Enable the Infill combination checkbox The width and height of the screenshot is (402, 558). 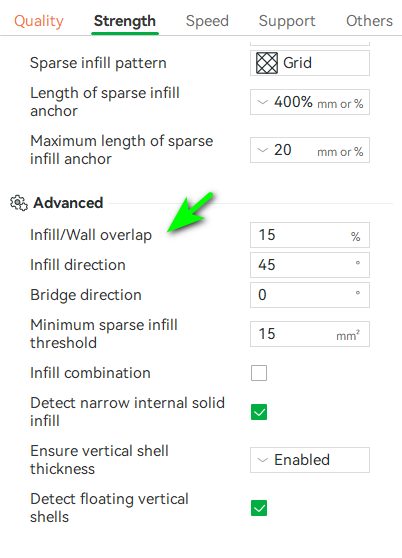point(259,373)
